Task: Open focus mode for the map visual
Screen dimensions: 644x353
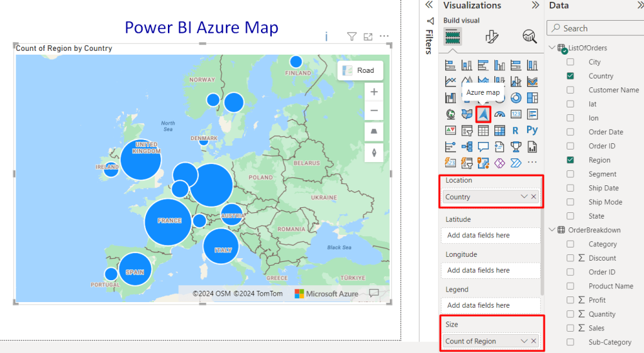Action: [x=369, y=37]
